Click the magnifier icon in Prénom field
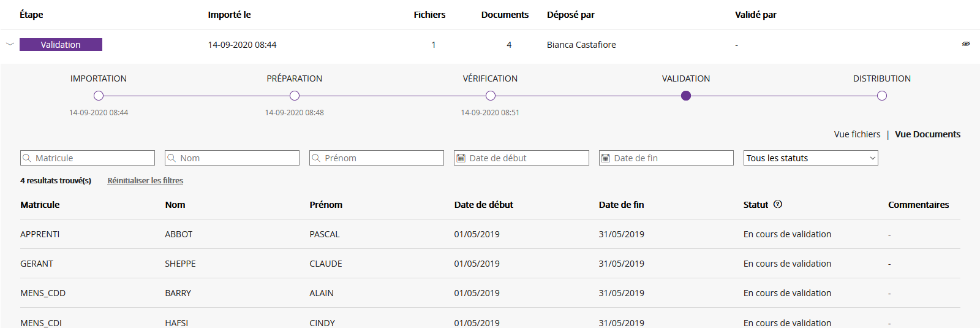 click(x=316, y=158)
